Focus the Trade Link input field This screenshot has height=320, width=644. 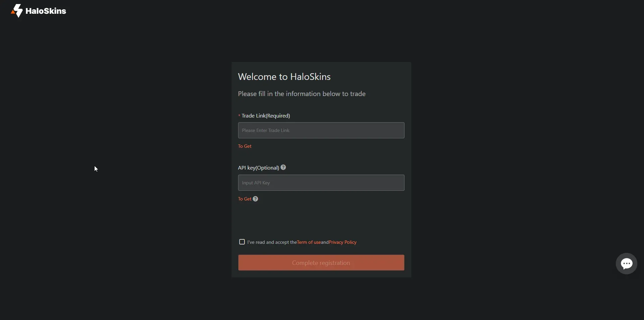[321, 131]
